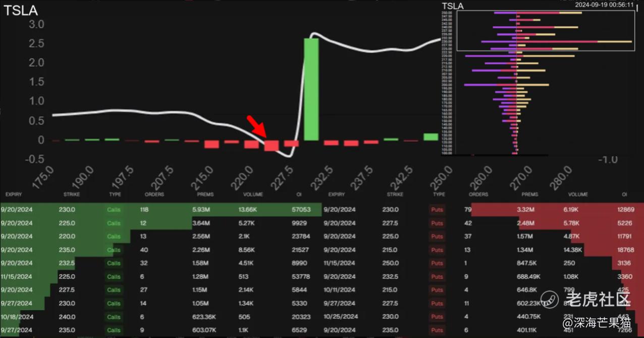Image resolution: width=644 pixels, height=338 pixels.
Task: Click the 10/18/2024 expiry cell
Action: tap(17, 317)
